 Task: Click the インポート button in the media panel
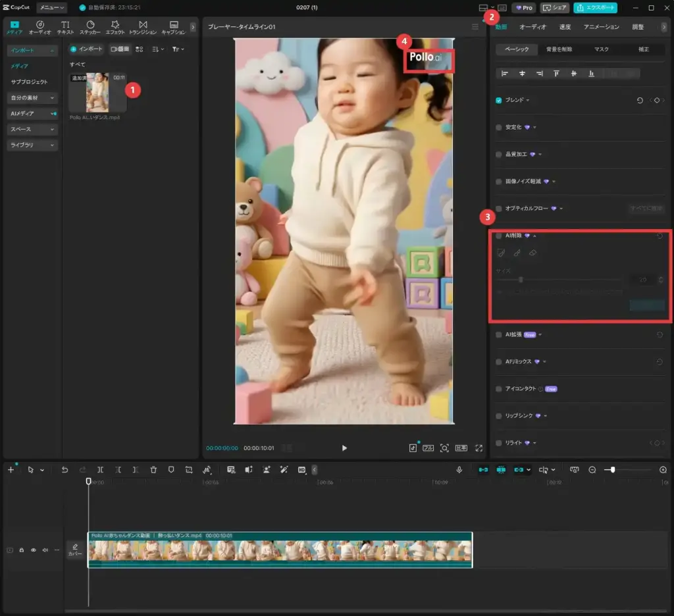86,49
